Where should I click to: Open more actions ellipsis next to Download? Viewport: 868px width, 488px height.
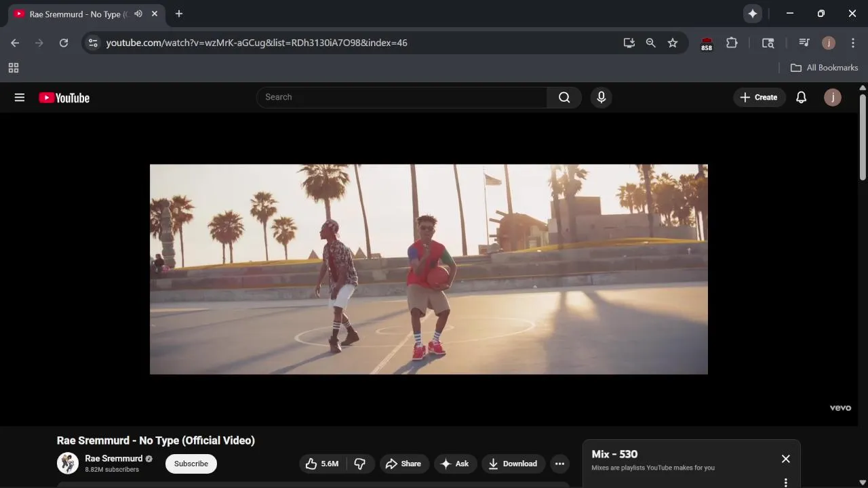tap(559, 464)
